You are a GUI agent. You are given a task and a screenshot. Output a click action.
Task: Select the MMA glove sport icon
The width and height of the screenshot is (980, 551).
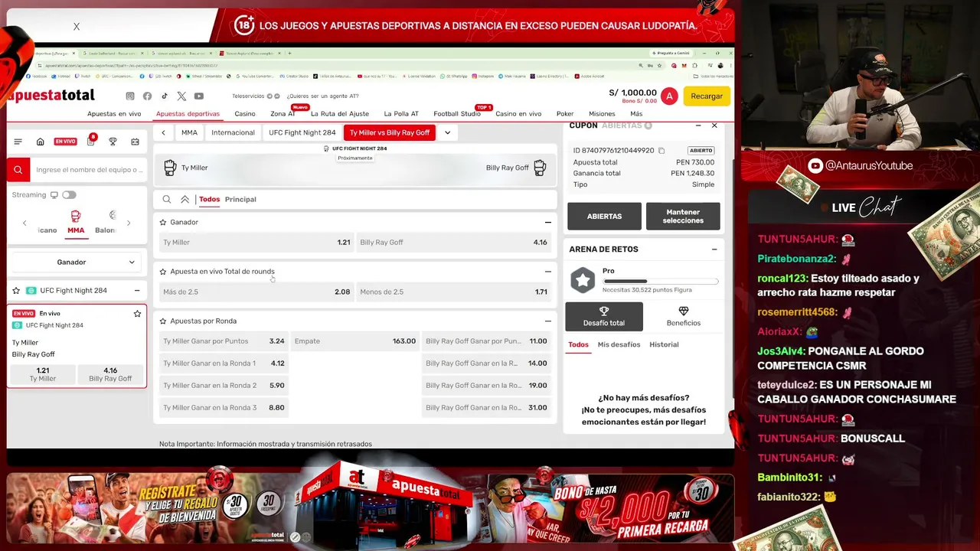coord(76,216)
